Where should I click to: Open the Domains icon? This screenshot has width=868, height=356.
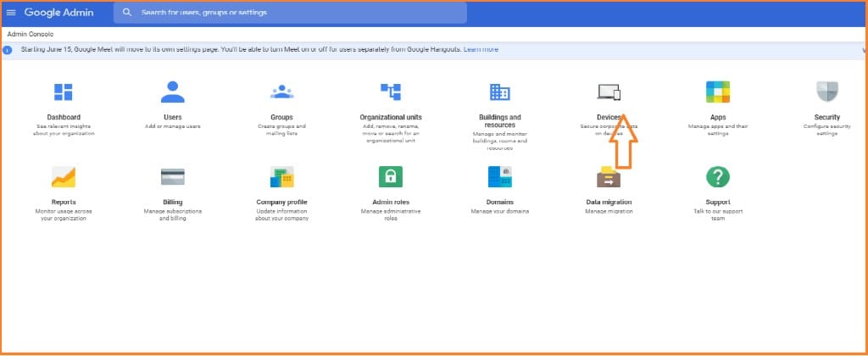(x=499, y=176)
